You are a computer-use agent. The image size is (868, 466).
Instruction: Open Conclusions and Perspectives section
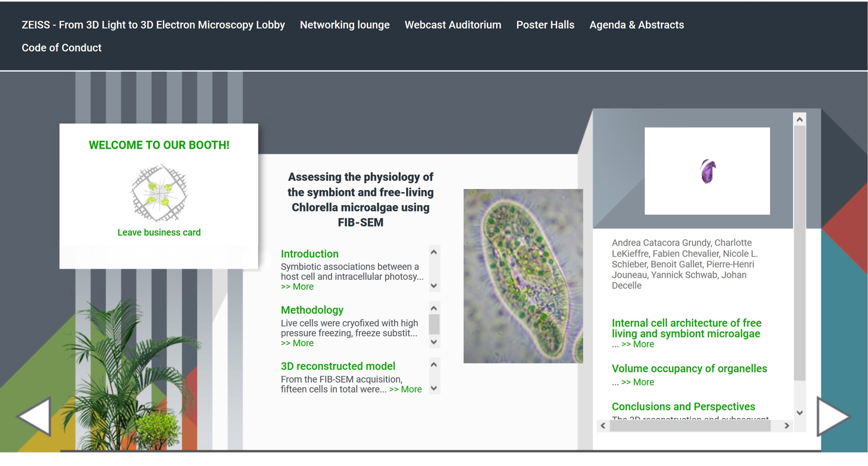click(683, 406)
